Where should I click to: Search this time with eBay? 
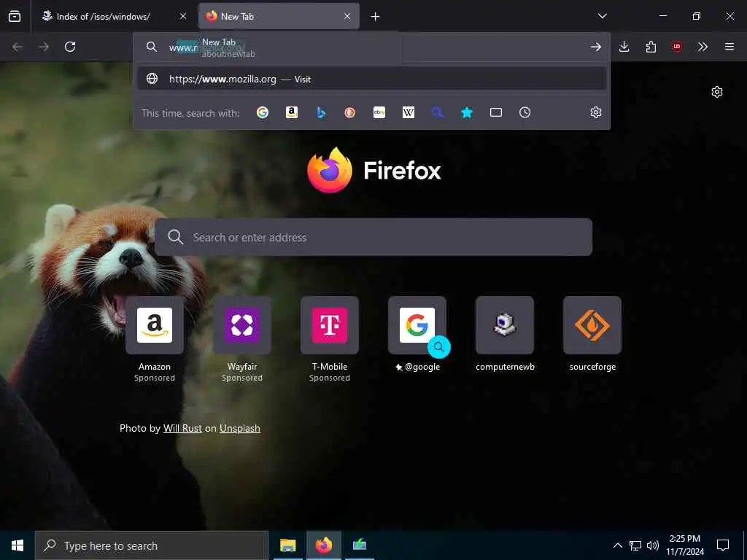pos(379,112)
